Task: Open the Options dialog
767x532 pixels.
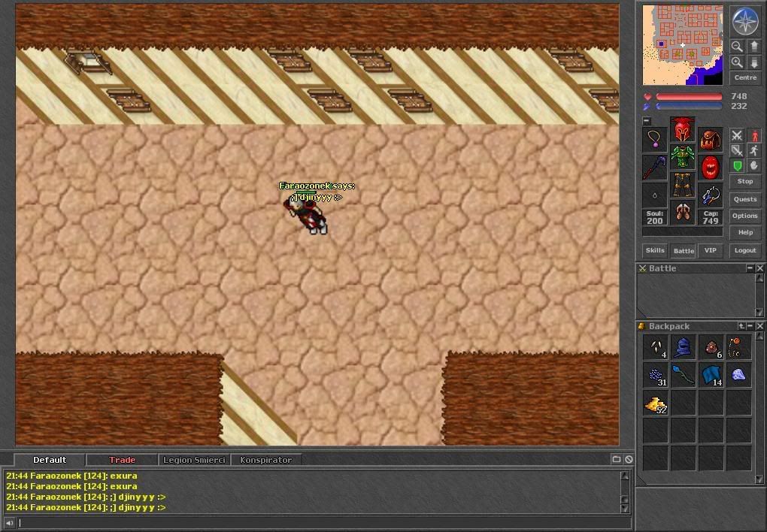Action: pos(745,216)
